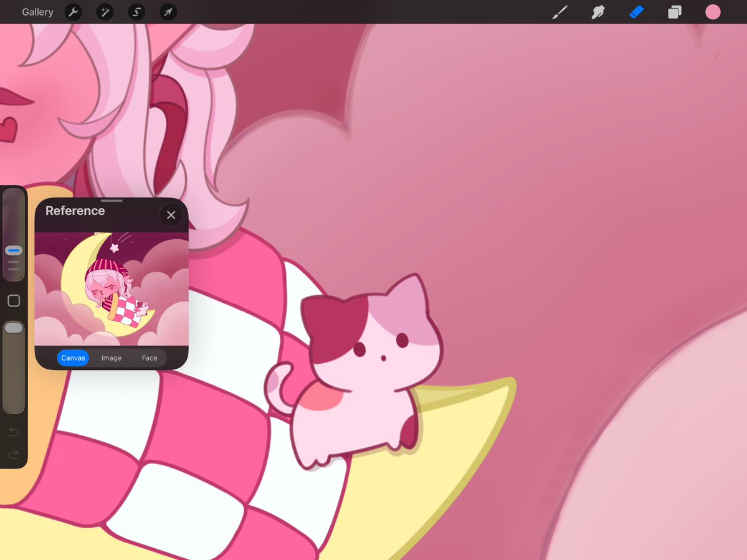
Task: Switch the Reference panel to Image mode
Action: (111, 358)
